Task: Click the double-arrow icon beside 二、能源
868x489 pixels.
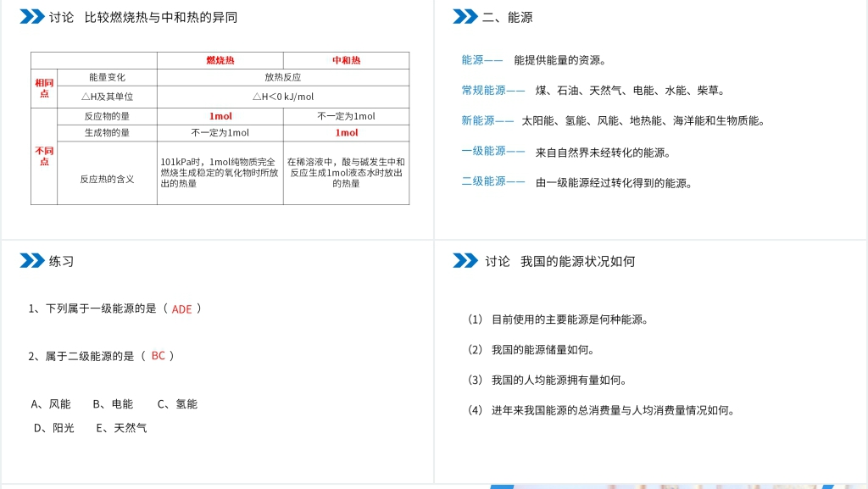Action: pos(465,17)
